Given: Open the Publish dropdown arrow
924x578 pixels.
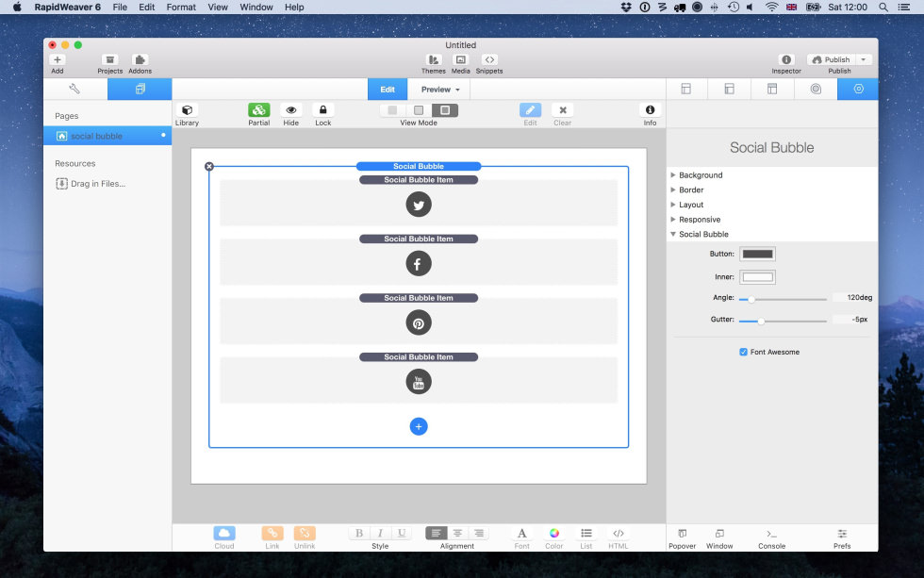Looking at the screenshot, I should click(864, 59).
